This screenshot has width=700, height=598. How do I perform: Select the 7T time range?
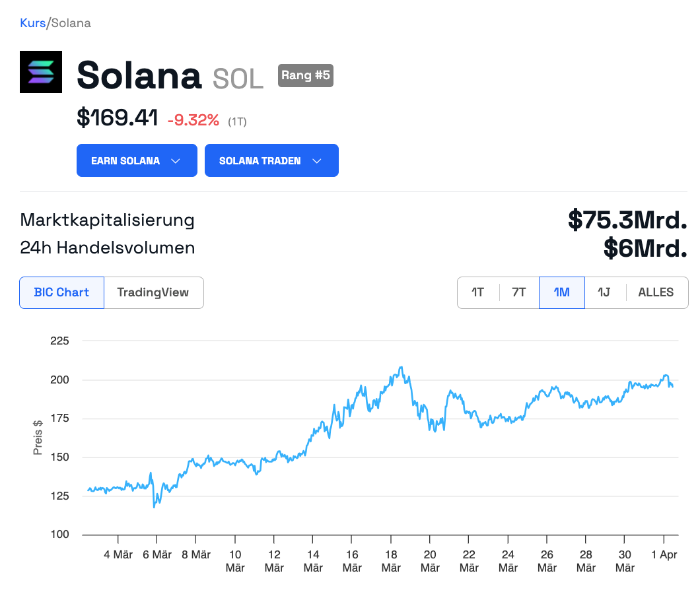[x=519, y=292]
